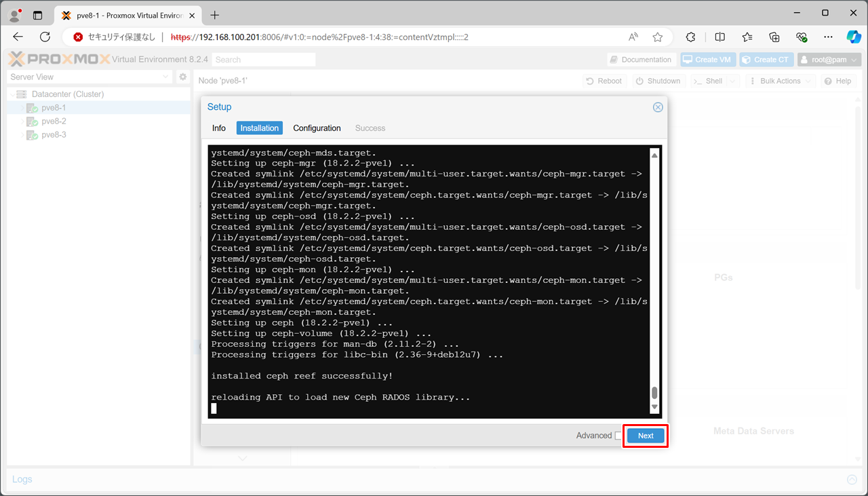Click the browser refresh icon

tap(45, 37)
